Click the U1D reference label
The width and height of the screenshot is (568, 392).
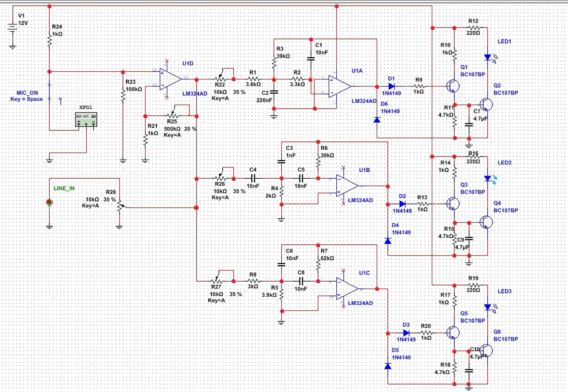188,63
